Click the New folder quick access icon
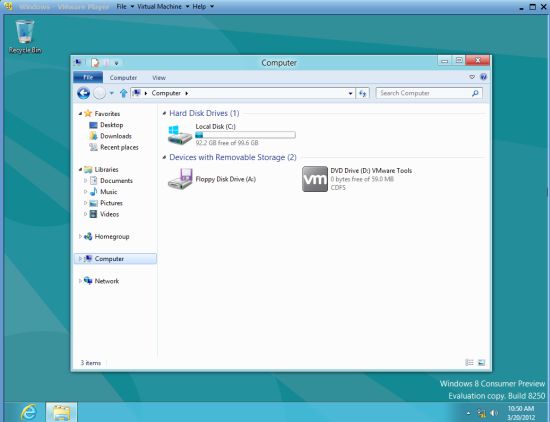Viewport: 550px width, 422px height. [x=106, y=63]
